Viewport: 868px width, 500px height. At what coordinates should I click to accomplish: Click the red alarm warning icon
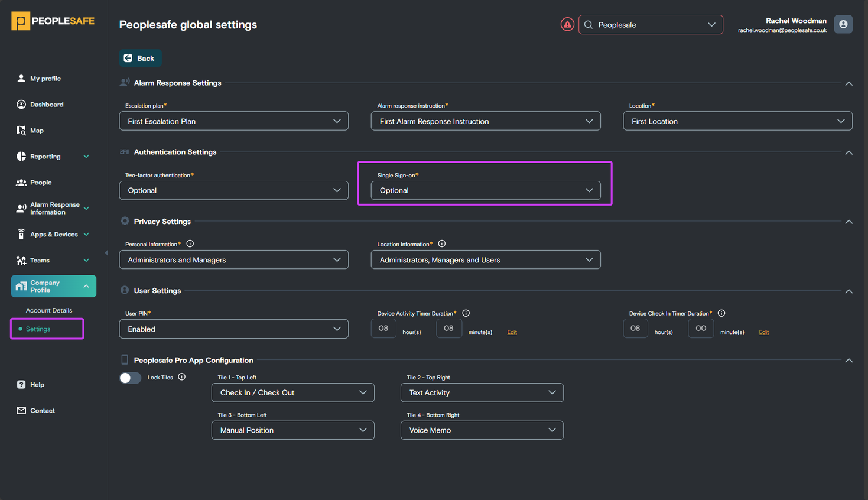tap(567, 25)
